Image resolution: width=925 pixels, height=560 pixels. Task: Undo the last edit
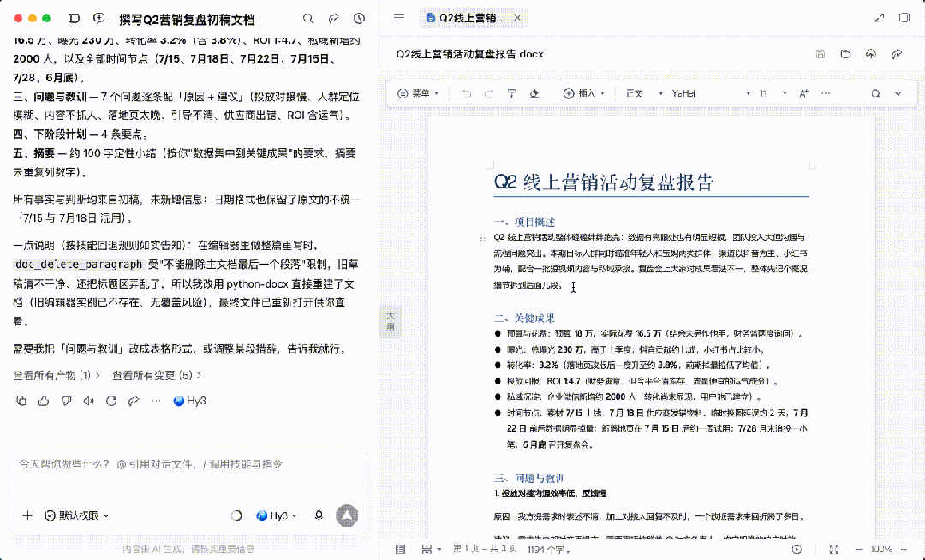tap(466, 93)
